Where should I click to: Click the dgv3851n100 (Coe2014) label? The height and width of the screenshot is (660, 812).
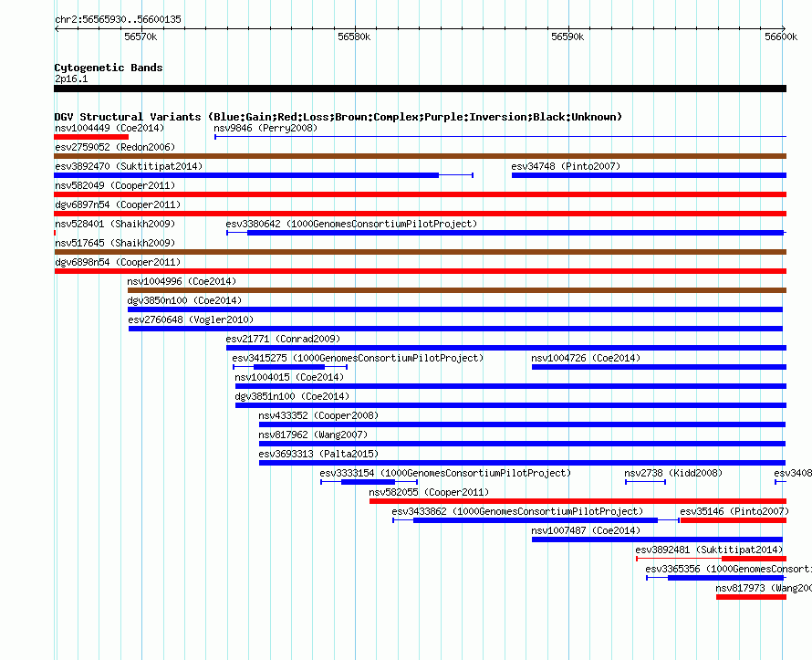click(x=292, y=396)
